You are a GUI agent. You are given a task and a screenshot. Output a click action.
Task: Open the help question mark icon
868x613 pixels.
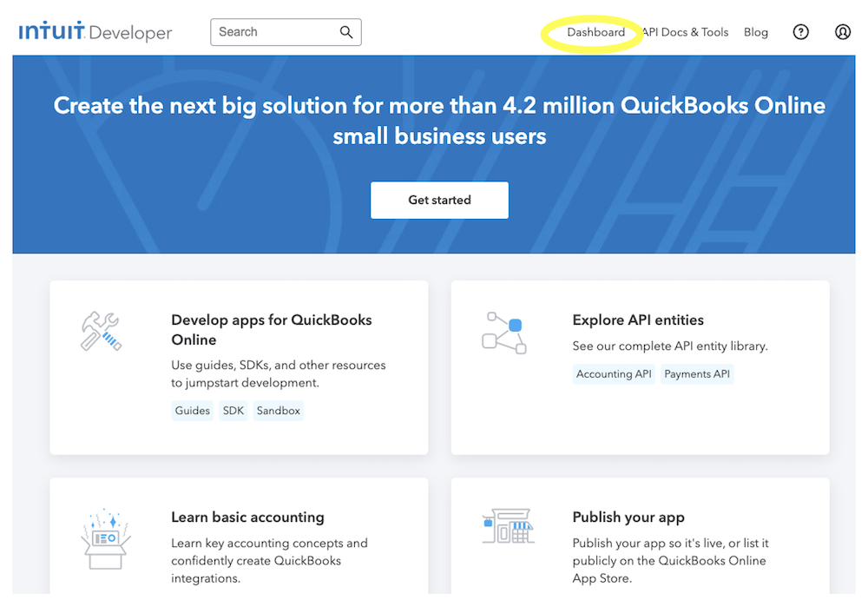coord(800,32)
